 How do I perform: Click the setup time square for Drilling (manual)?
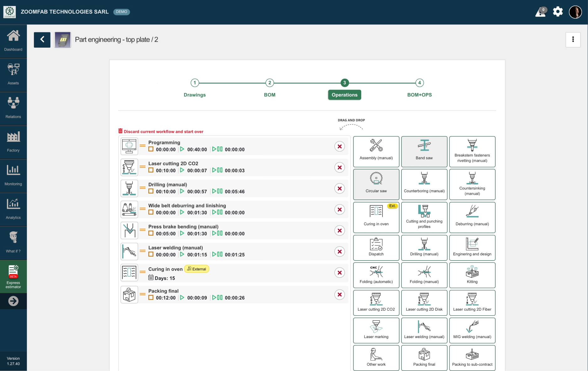click(x=151, y=191)
